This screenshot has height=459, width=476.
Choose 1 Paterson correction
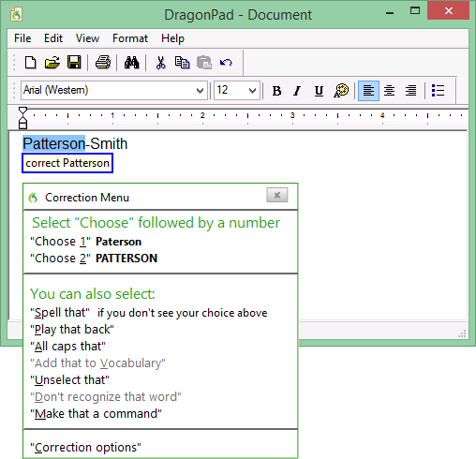coord(86,242)
